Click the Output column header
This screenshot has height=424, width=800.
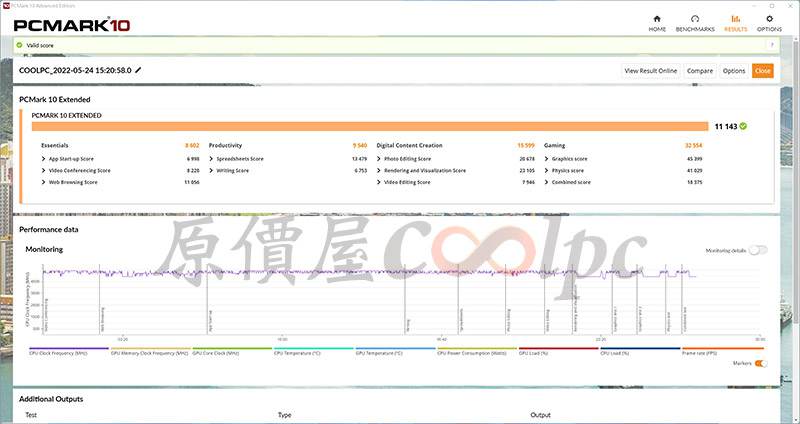tap(540, 415)
